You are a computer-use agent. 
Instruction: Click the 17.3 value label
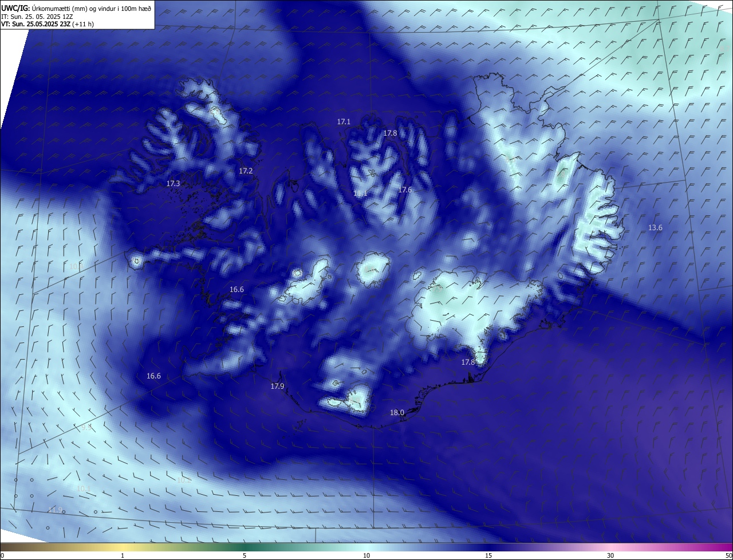pos(173,184)
